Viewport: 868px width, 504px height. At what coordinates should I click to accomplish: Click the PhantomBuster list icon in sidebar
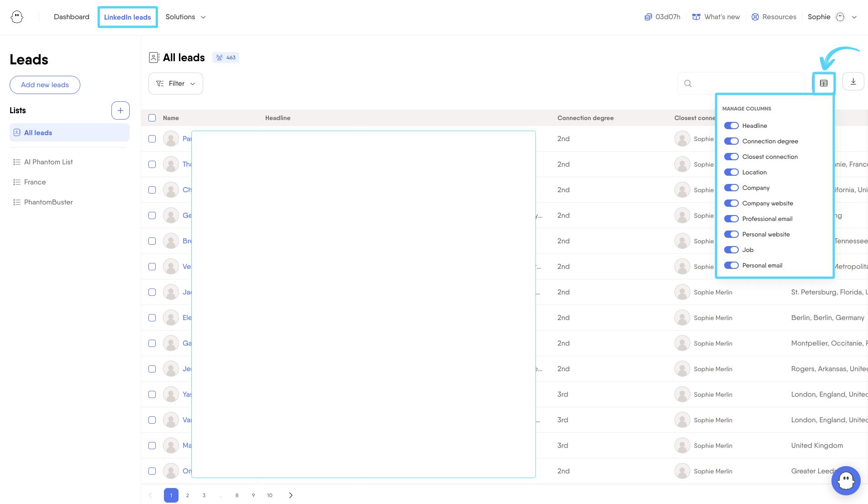click(17, 202)
